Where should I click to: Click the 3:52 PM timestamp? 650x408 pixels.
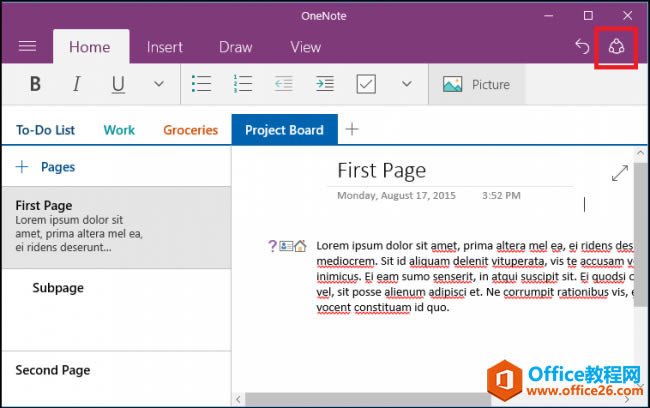501,195
